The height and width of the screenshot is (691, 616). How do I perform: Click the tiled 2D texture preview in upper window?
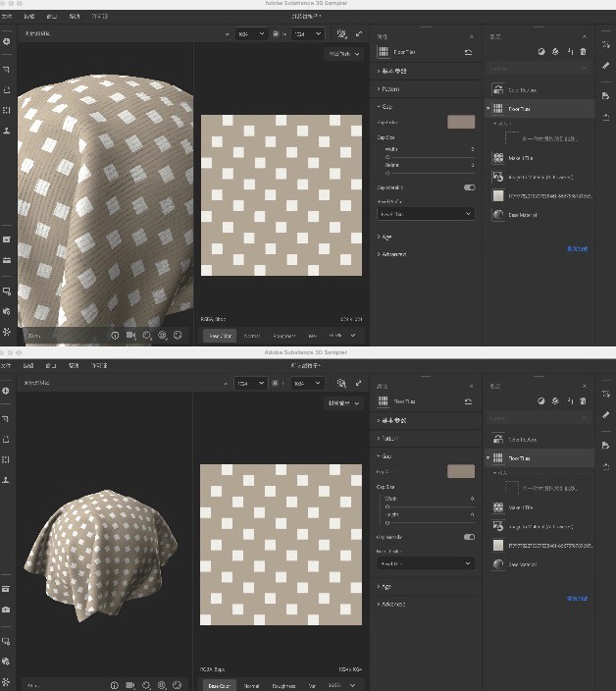point(282,195)
